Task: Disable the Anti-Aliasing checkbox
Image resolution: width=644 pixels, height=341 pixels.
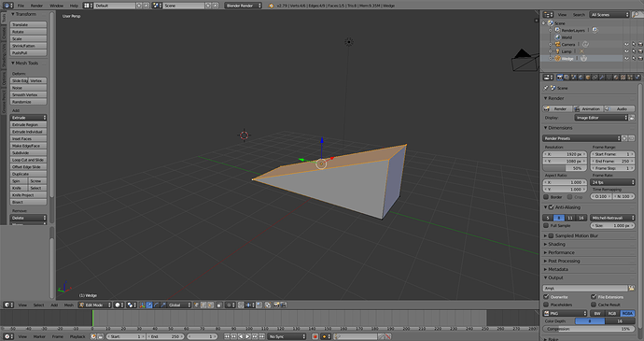Action: pyautogui.click(x=552, y=207)
